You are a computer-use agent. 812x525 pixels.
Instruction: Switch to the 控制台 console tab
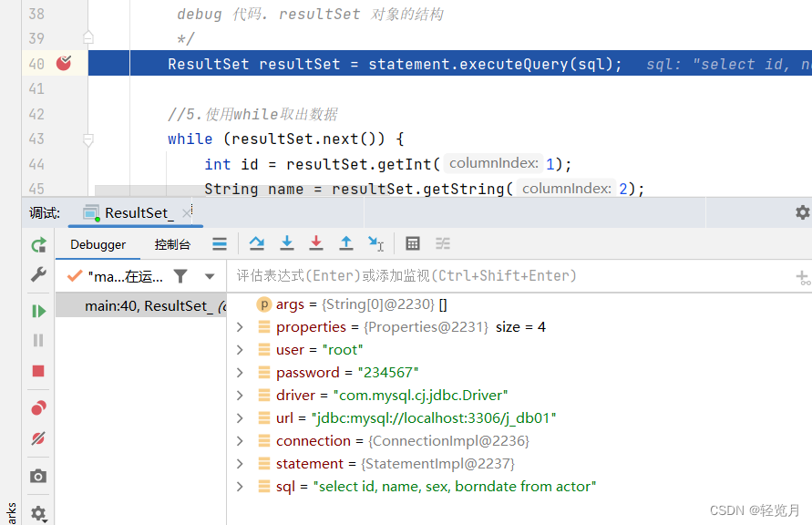(173, 244)
